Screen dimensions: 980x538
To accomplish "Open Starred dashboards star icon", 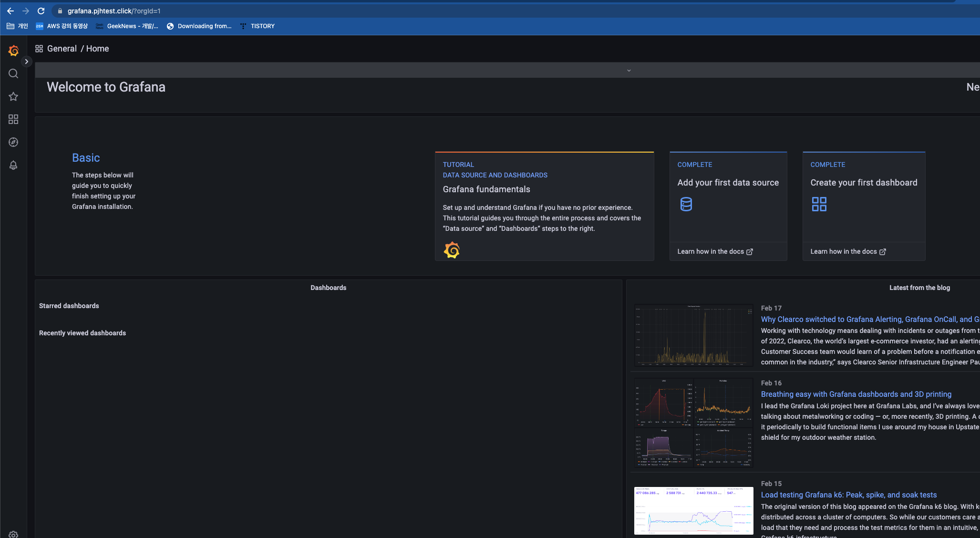I will pos(13,96).
